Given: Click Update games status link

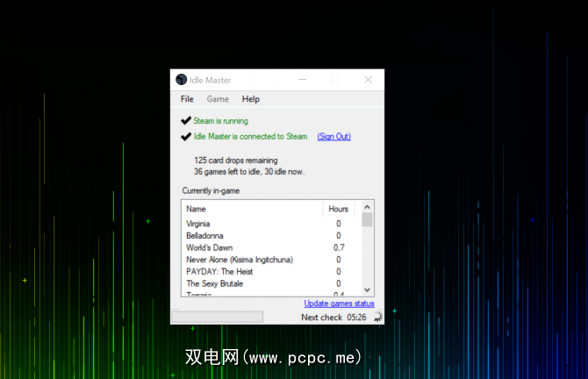Looking at the screenshot, I should tap(339, 304).
